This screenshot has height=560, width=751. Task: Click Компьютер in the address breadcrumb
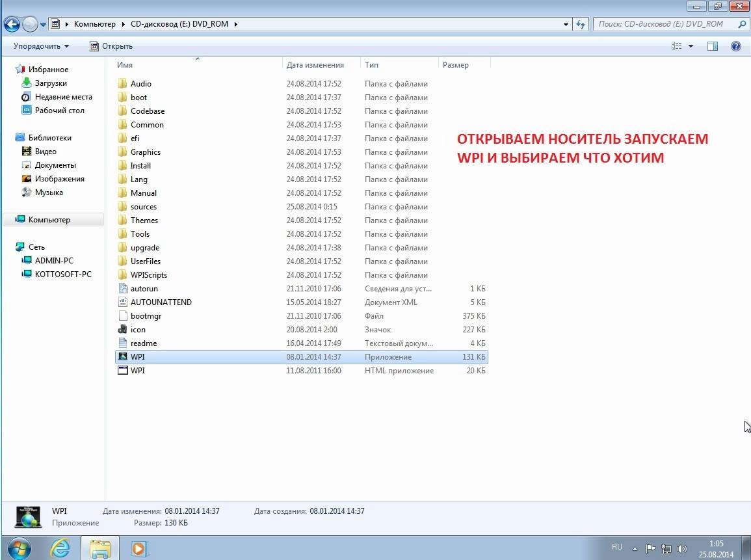94,24
